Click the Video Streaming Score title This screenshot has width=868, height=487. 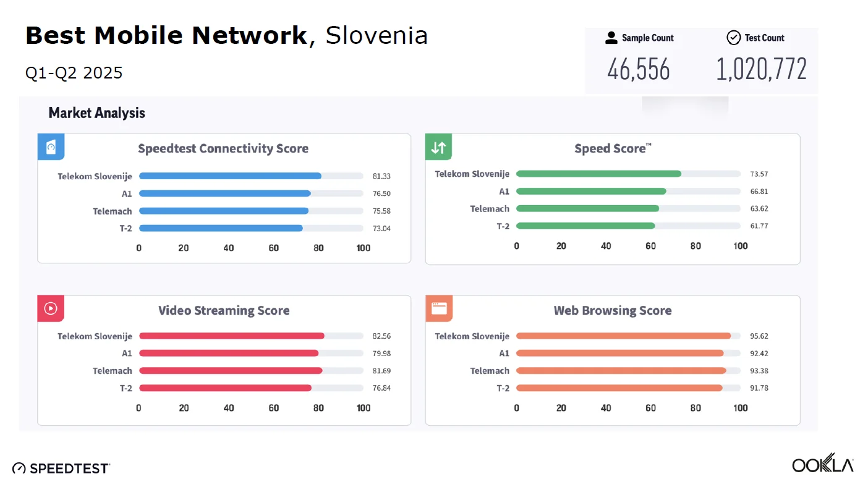point(224,310)
